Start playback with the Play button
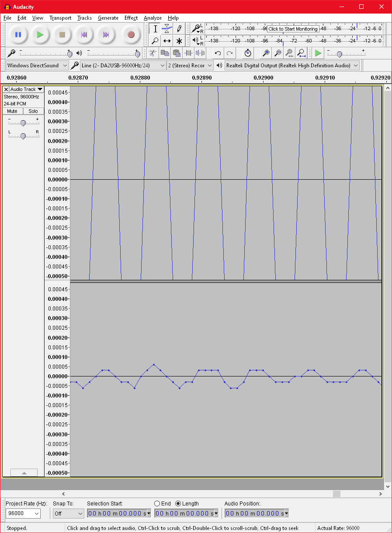This screenshot has height=533, width=392. [x=40, y=35]
